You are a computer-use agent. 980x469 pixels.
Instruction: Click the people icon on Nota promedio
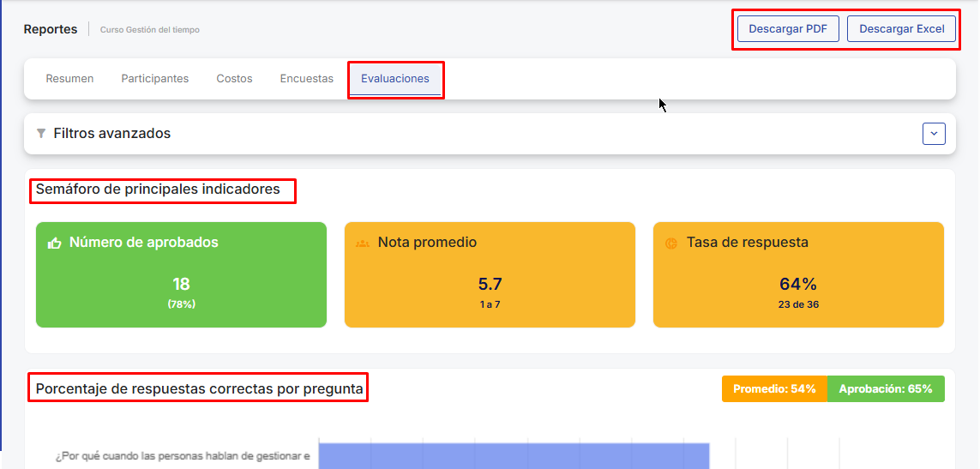(x=363, y=244)
